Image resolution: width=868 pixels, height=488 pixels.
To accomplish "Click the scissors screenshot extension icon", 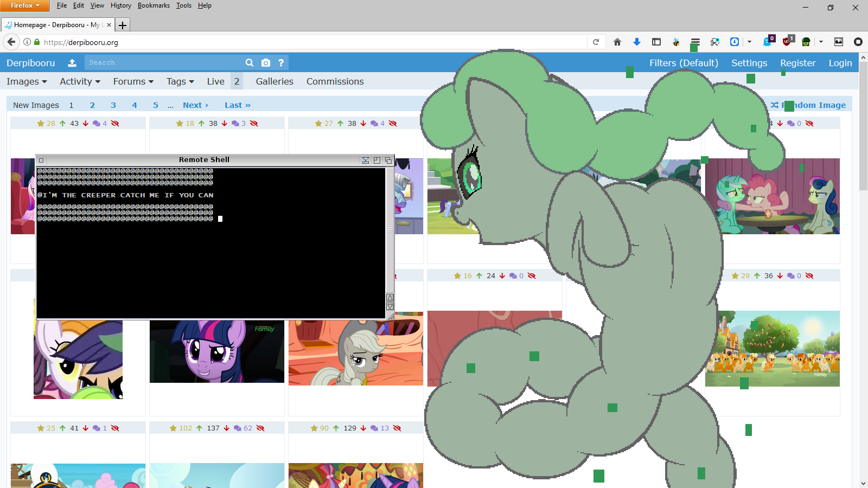I will pyautogui.click(x=715, y=42).
